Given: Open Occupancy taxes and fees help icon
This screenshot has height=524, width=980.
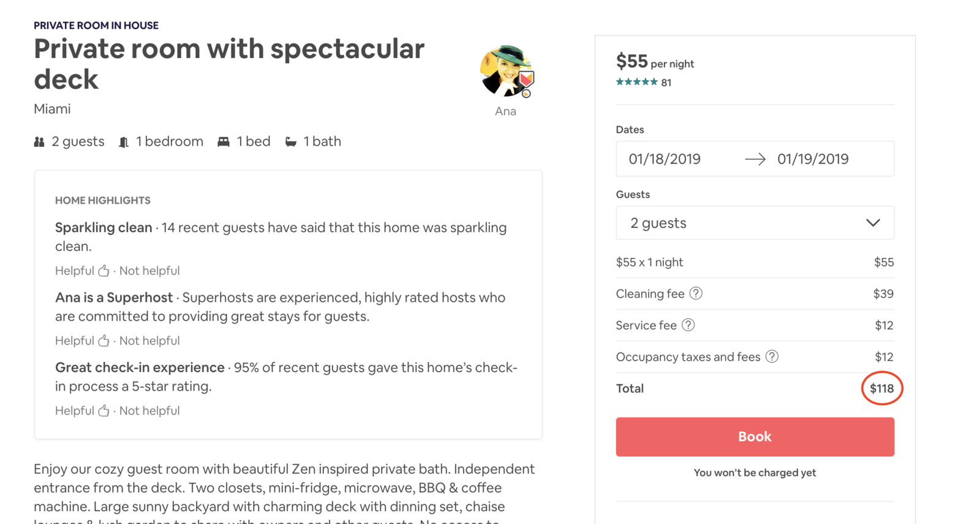Looking at the screenshot, I should click(x=772, y=357).
